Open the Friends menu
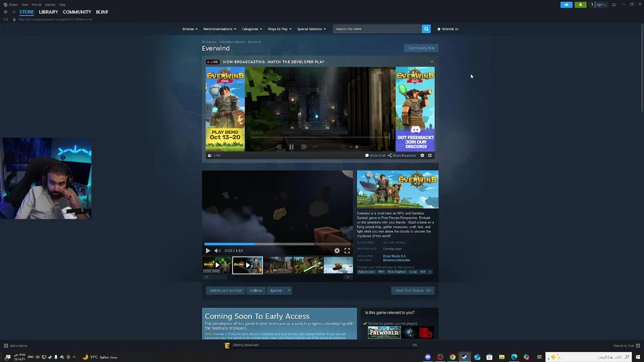 (37, 5)
